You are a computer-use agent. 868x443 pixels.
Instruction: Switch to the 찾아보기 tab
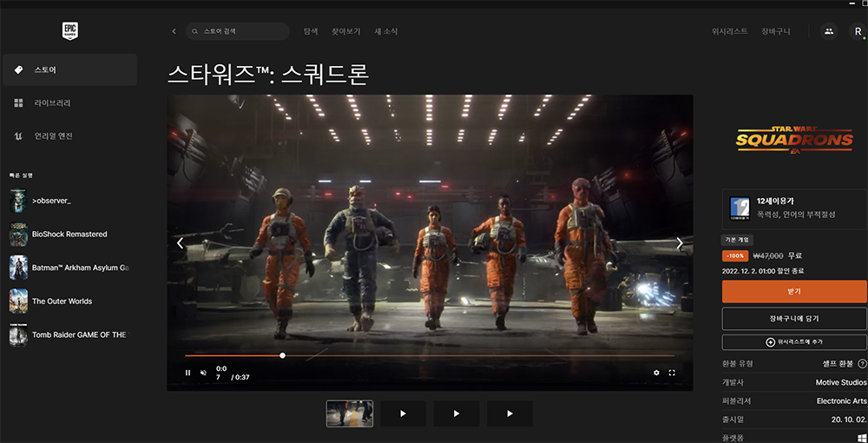[346, 31]
